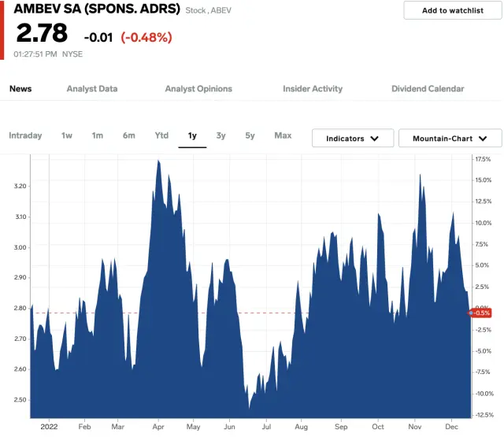Viewport: 504px width, 437px height.
Task: Open the Mountain-Chart type dropdown
Action: [x=450, y=139]
